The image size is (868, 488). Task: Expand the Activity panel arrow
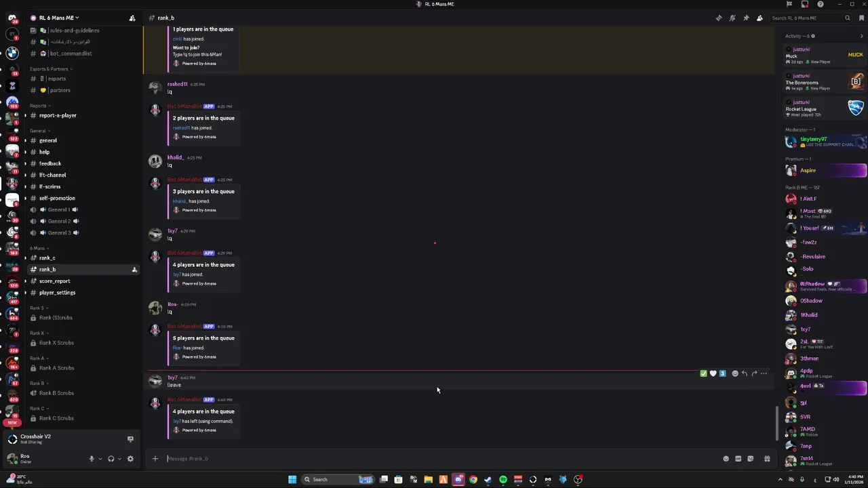(x=862, y=36)
